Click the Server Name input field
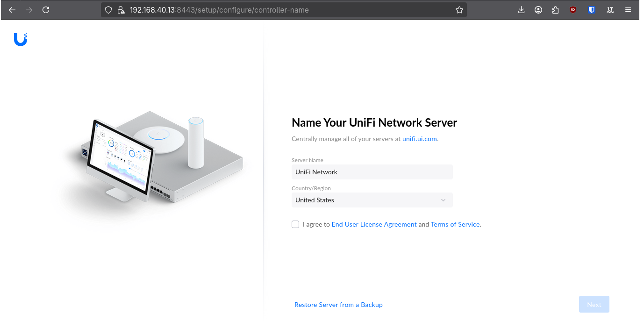The image size is (644, 321). tap(372, 172)
